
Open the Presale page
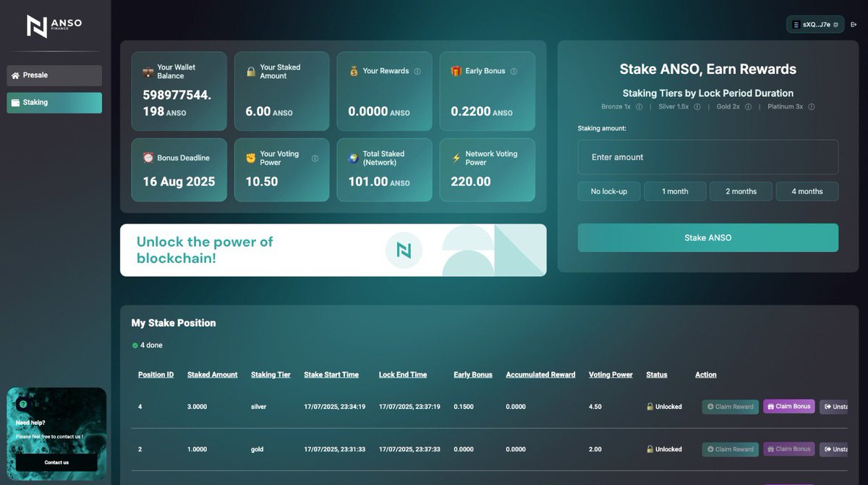(54, 75)
